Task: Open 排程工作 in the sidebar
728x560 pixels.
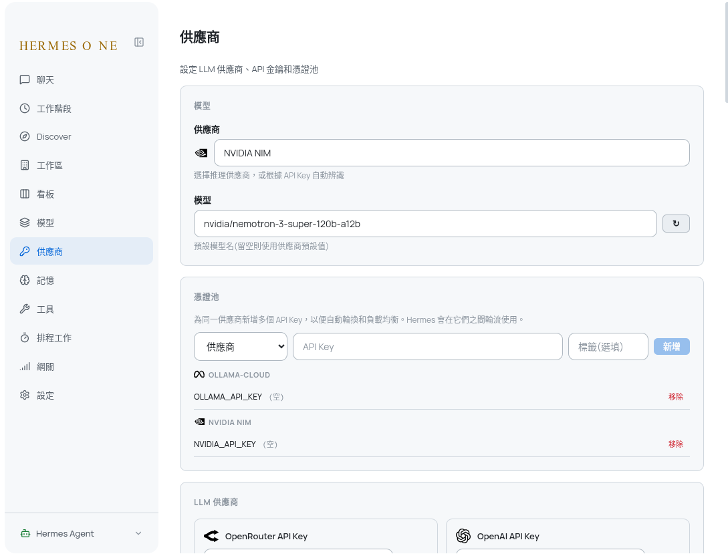Action: 82,337
